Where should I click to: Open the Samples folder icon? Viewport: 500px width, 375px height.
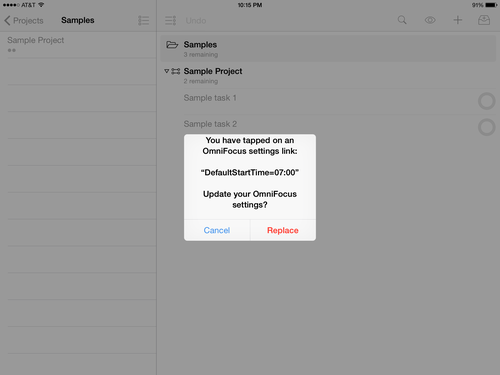(x=172, y=45)
